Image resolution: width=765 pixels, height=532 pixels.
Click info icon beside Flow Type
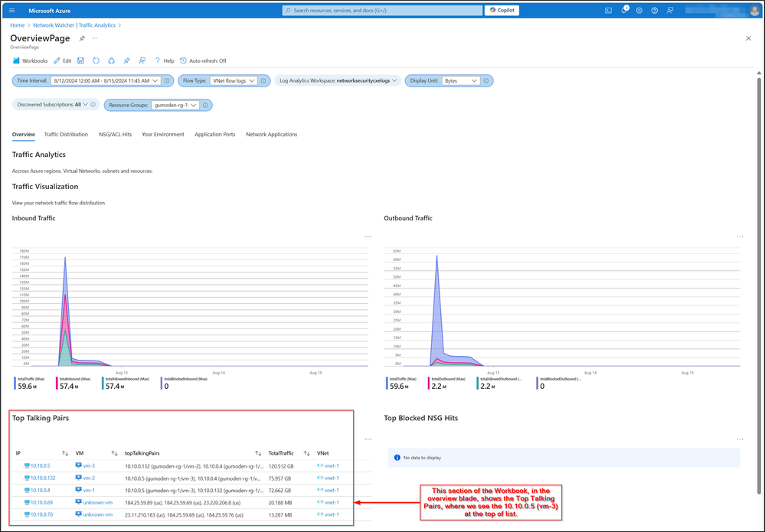pyautogui.click(x=263, y=81)
